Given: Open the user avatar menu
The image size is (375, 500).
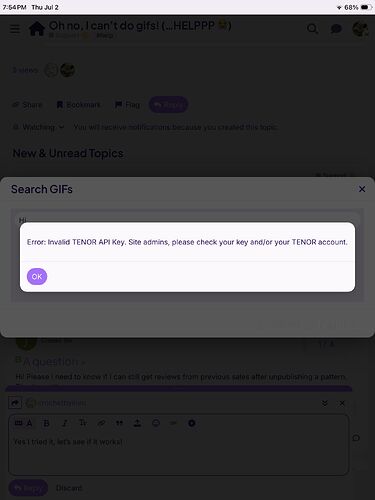Looking at the screenshot, I should (360, 29).
